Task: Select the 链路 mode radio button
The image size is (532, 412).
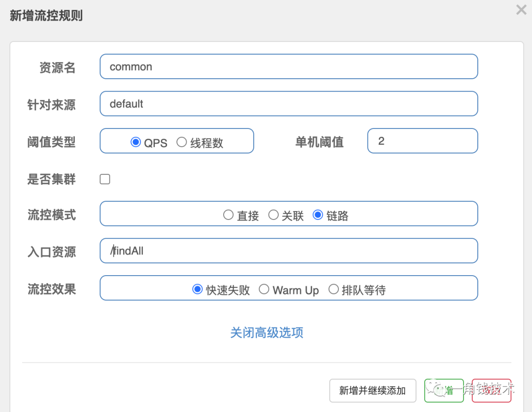Action: point(318,215)
